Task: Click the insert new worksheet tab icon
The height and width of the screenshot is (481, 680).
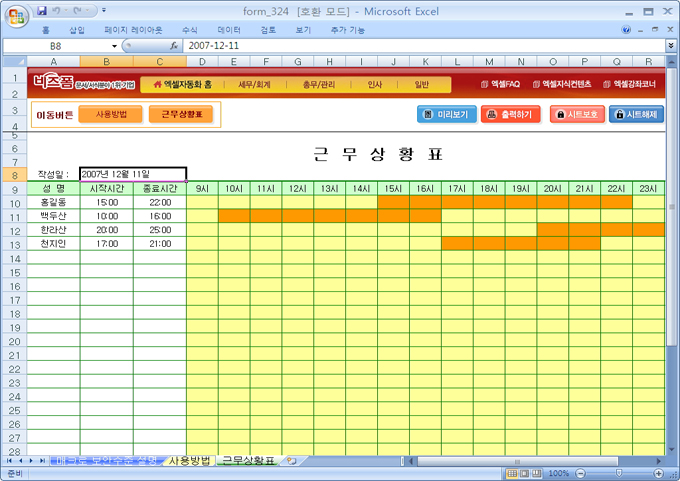Action: (x=292, y=460)
